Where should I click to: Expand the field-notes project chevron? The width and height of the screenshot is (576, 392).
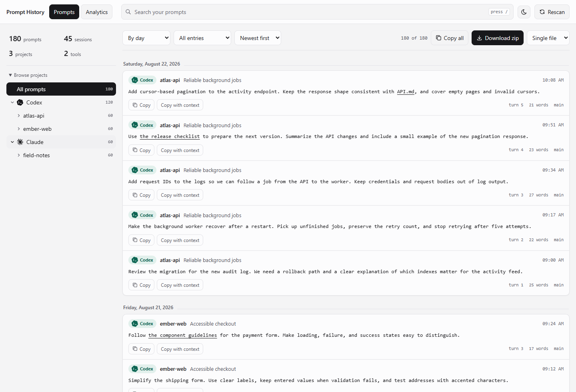[x=18, y=155]
